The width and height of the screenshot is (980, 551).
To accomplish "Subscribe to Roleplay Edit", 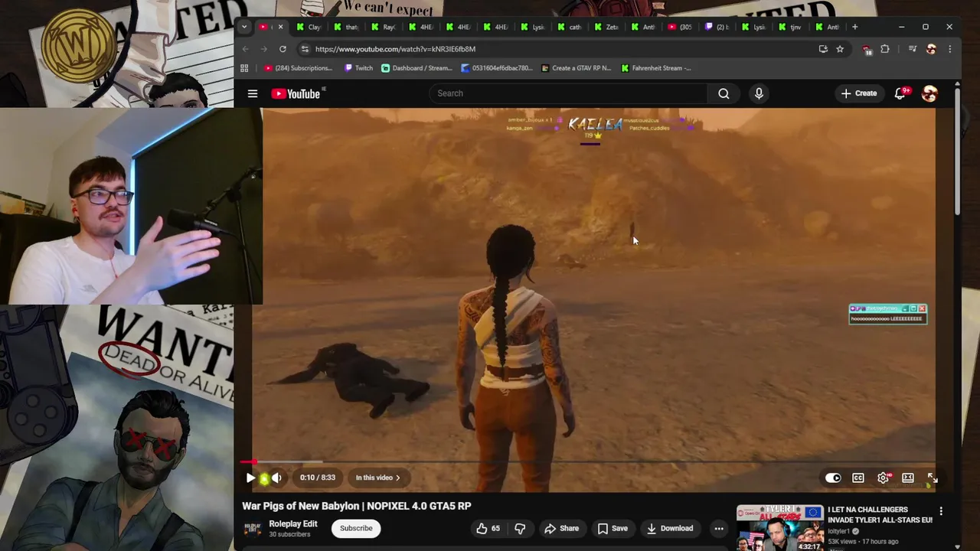I will [356, 528].
